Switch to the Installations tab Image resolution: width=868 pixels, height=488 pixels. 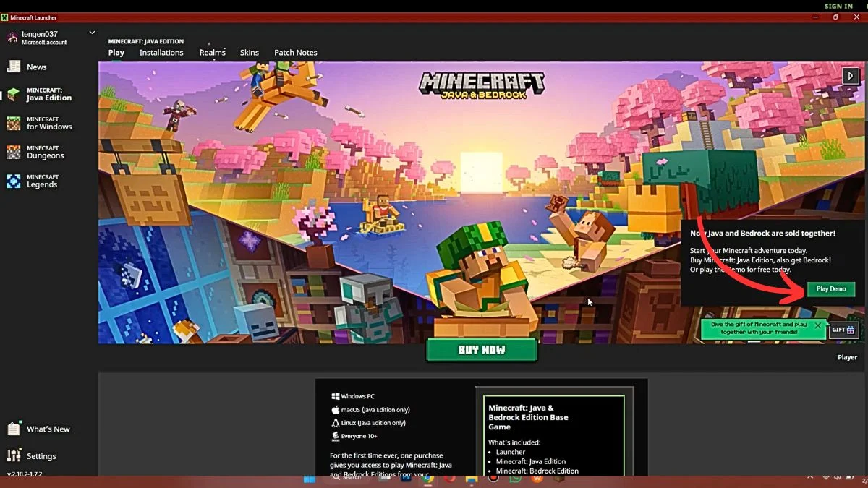pos(161,53)
